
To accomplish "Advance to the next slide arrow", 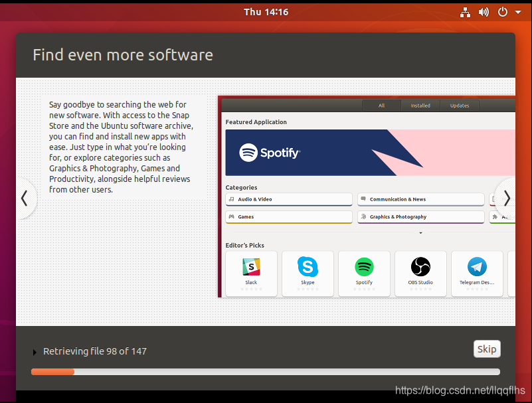I will click(507, 199).
